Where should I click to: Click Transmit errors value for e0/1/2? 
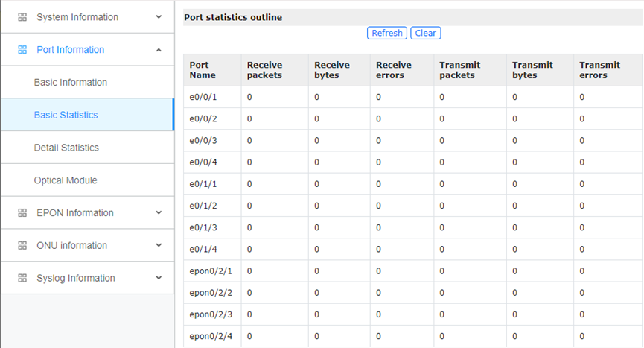(582, 206)
